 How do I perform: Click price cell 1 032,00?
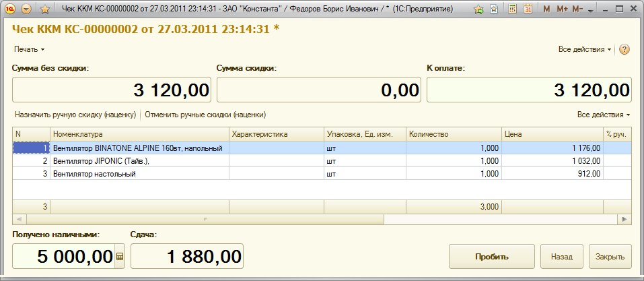pyautogui.click(x=552, y=161)
